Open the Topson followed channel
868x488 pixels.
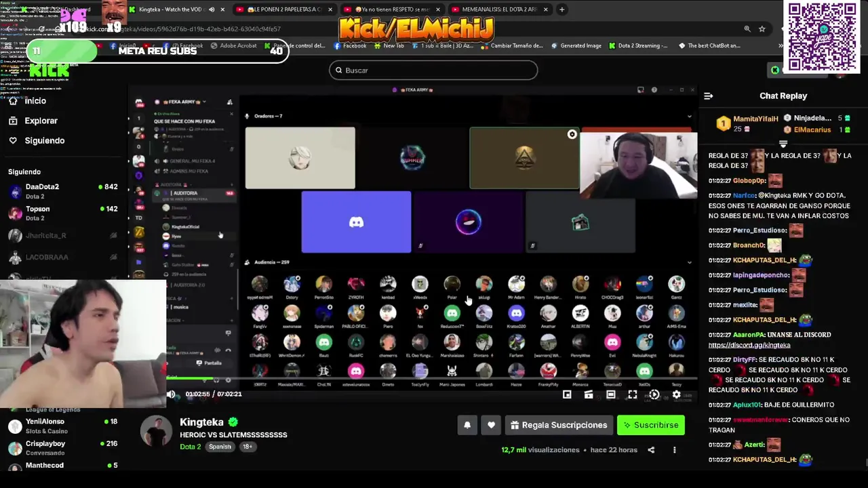63,213
